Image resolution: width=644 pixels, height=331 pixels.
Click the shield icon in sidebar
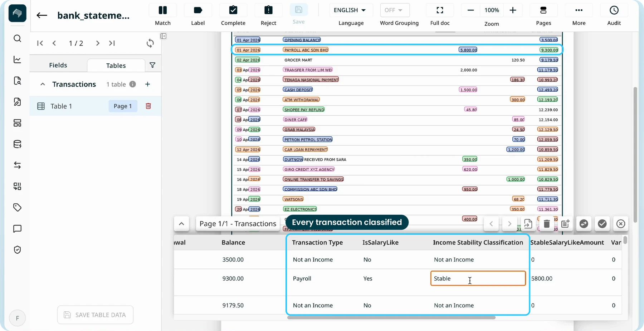tap(17, 250)
